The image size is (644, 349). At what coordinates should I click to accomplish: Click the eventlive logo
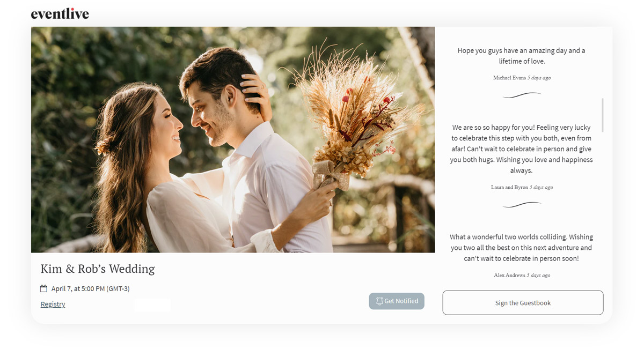pyautogui.click(x=60, y=14)
